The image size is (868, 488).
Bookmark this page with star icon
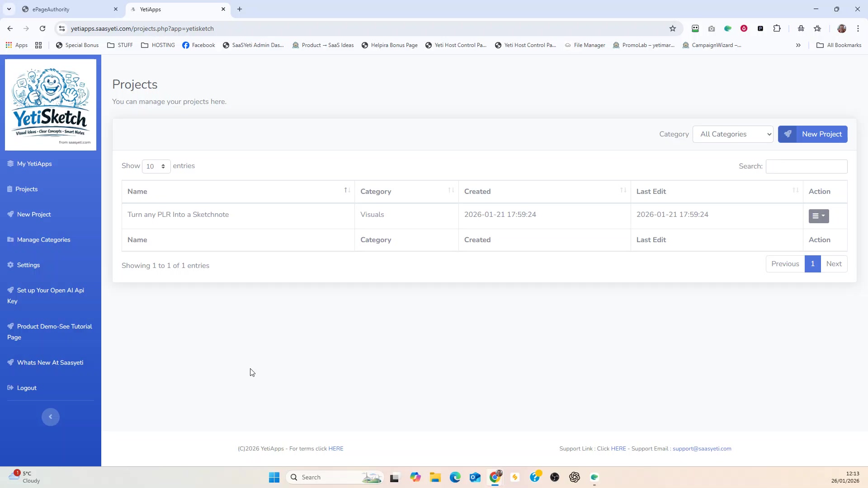673,28
